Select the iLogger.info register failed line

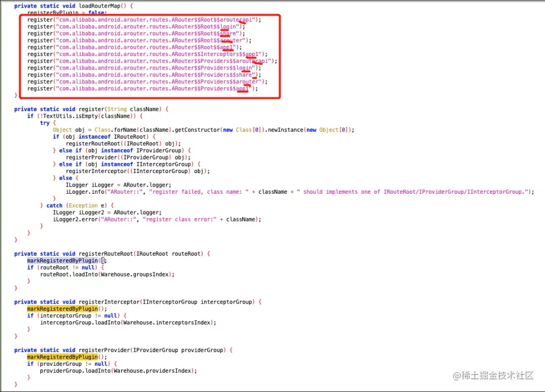(x=300, y=192)
